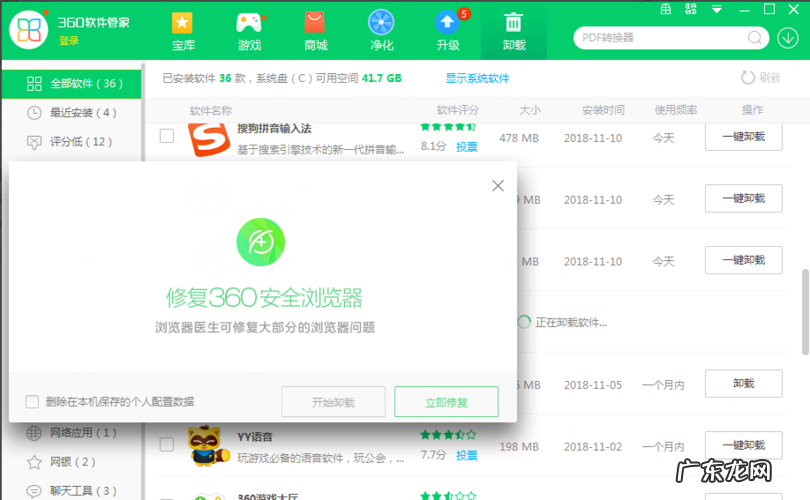Click the 登录 login link

[69, 41]
